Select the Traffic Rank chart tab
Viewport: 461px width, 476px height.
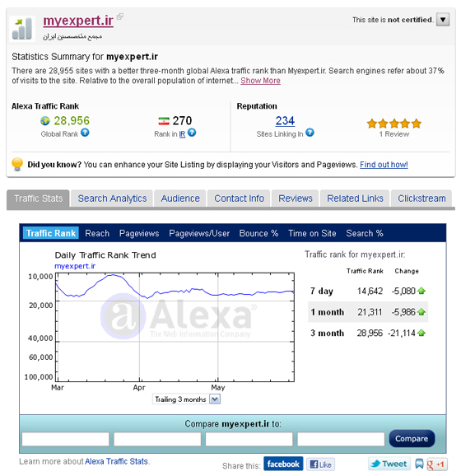tap(51, 233)
